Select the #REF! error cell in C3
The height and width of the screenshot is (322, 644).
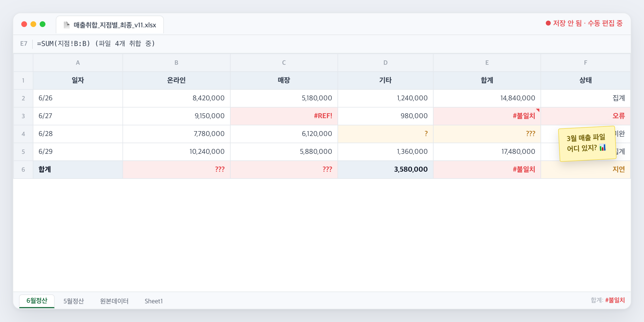click(x=284, y=116)
